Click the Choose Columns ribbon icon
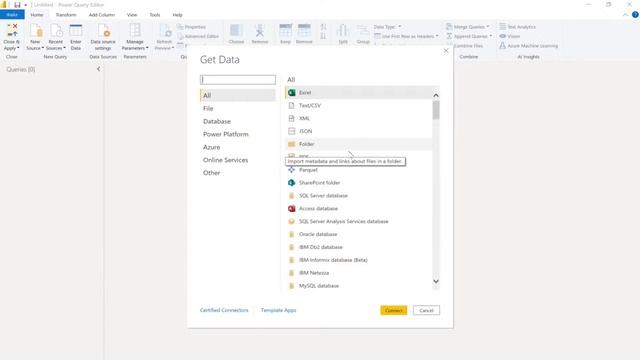Screen dimensions: 640x360 [x=236, y=31]
